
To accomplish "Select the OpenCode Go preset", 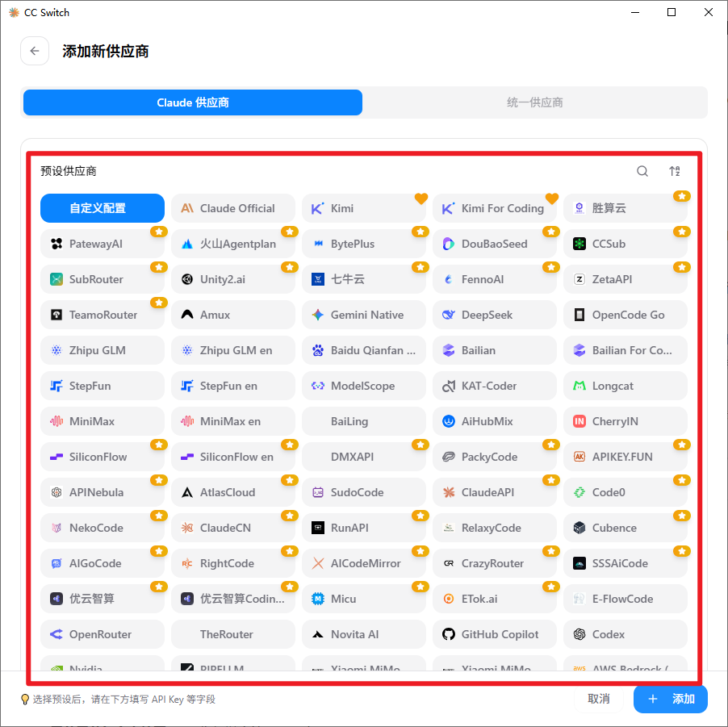I will [625, 315].
